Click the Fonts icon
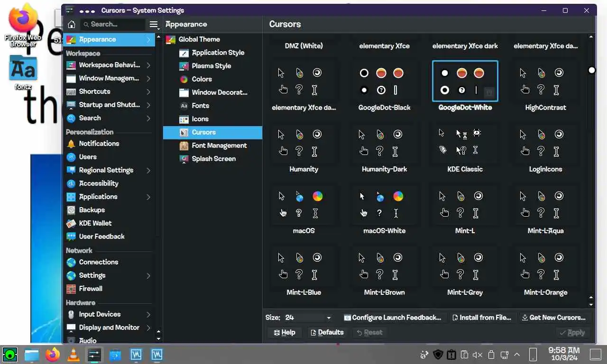The width and height of the screenshot is (607, 364). click(184, 106)
